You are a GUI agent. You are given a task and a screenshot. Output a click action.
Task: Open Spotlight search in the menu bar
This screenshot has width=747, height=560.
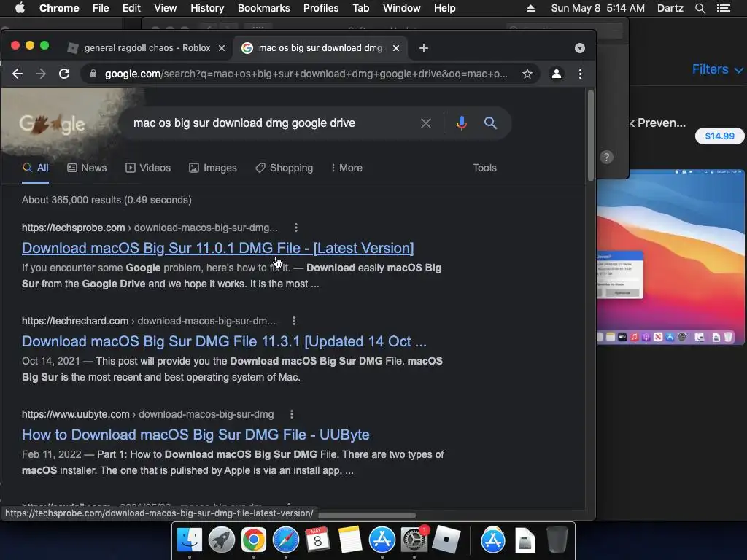point(700,8)
